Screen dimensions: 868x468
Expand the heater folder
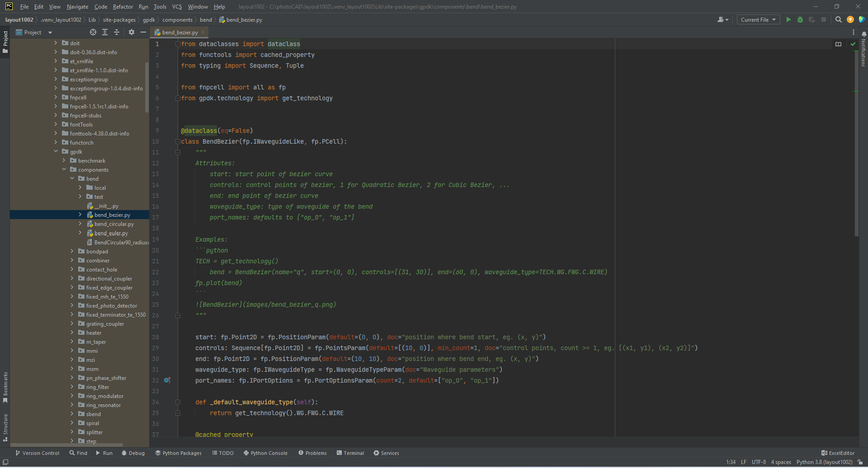72,332
